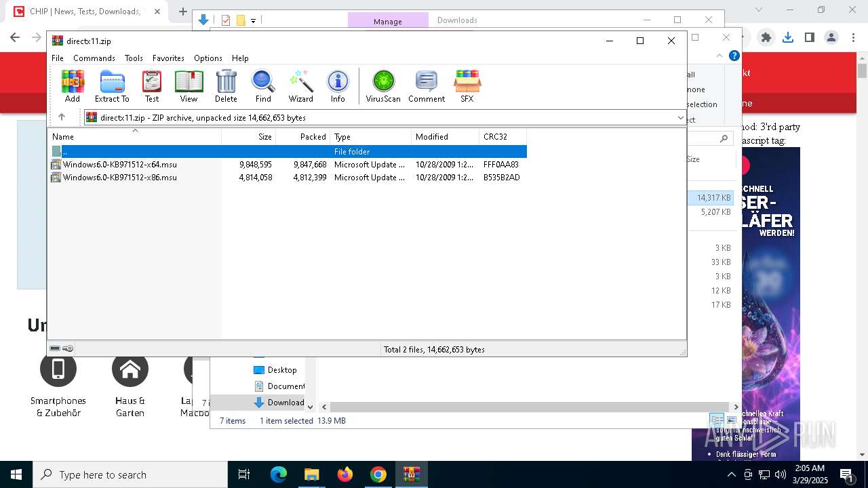Run the Test archive tool
The height and width of the screenshot is (488, 868).
tap(152, 86)
